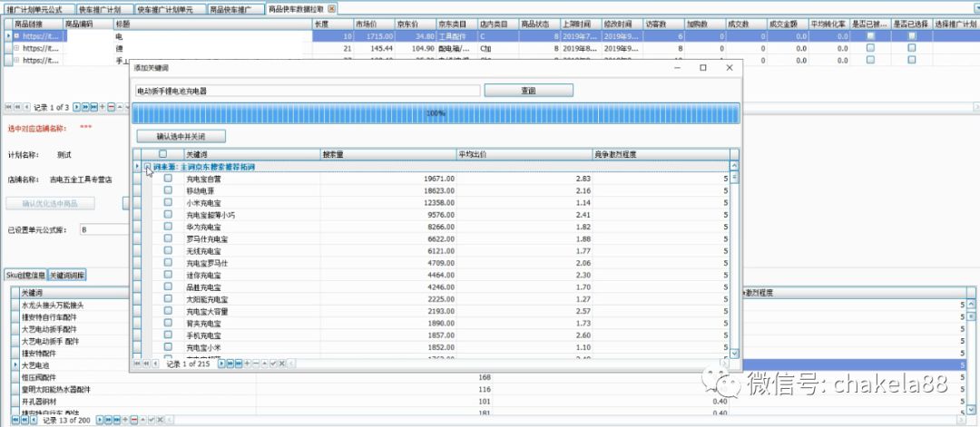Go to previous page in 1 of 215 navigator
Image resolution: width=980 pixels, height=427 pixels.
click(145, 364)
